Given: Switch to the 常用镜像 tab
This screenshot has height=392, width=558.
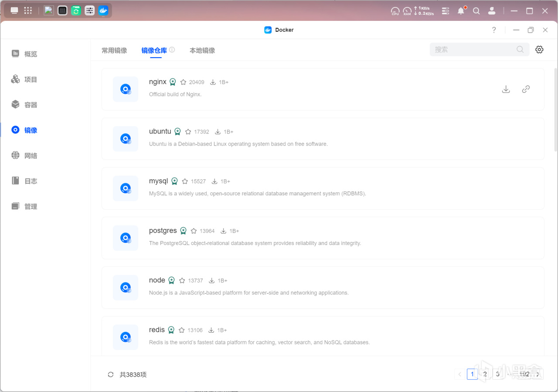Looking at the screenshot, I should click(114, 50).
